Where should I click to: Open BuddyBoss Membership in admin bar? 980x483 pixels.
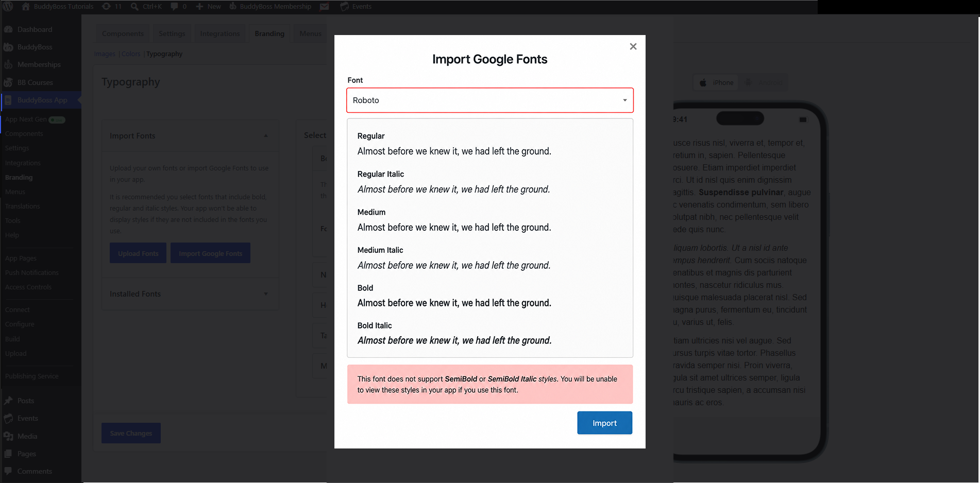tap(270, 6)
